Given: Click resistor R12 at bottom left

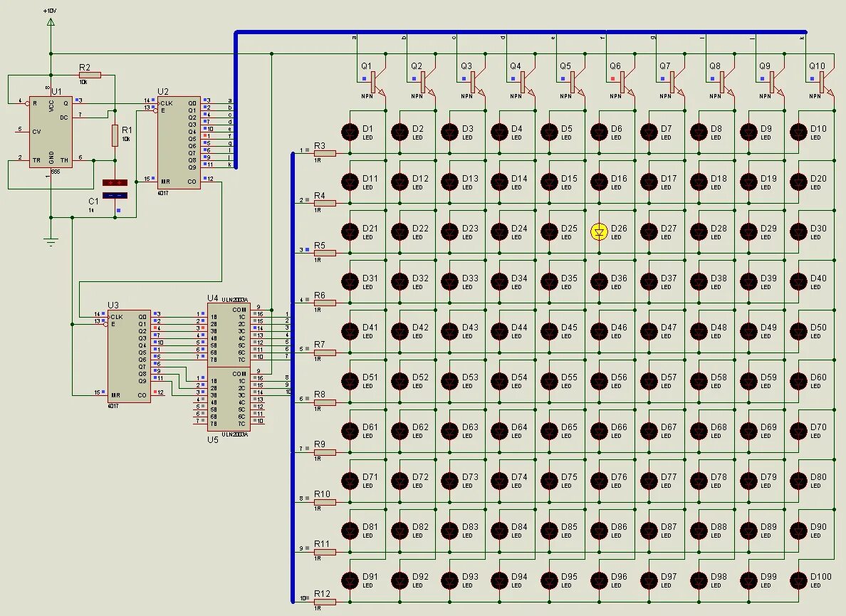Looking at the screenshot, I should click(x=324, y=600).
